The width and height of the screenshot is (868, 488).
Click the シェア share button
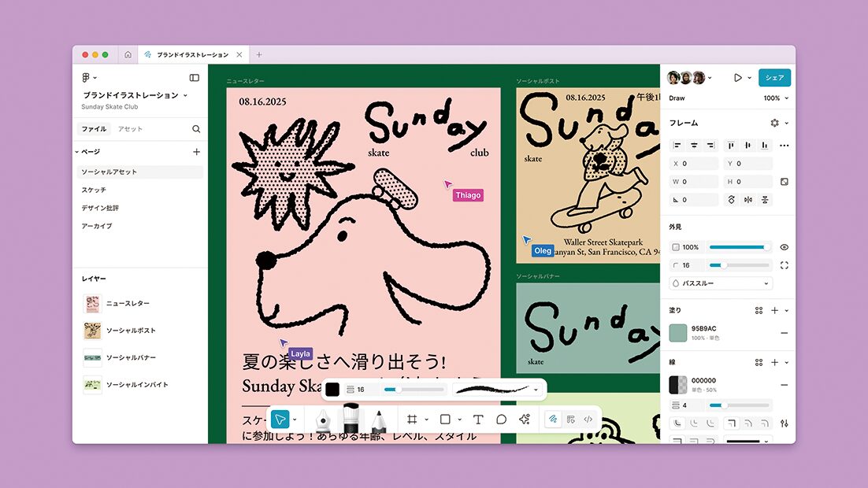coord(774,78)
